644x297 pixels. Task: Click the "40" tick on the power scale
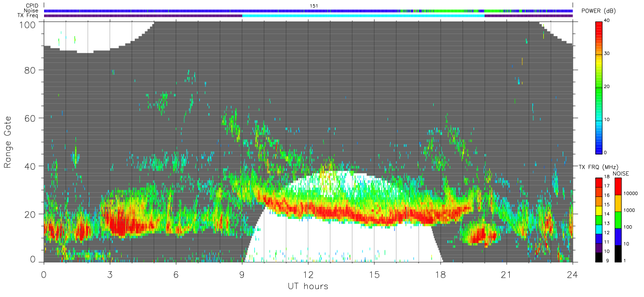click(x=608, y=20)
